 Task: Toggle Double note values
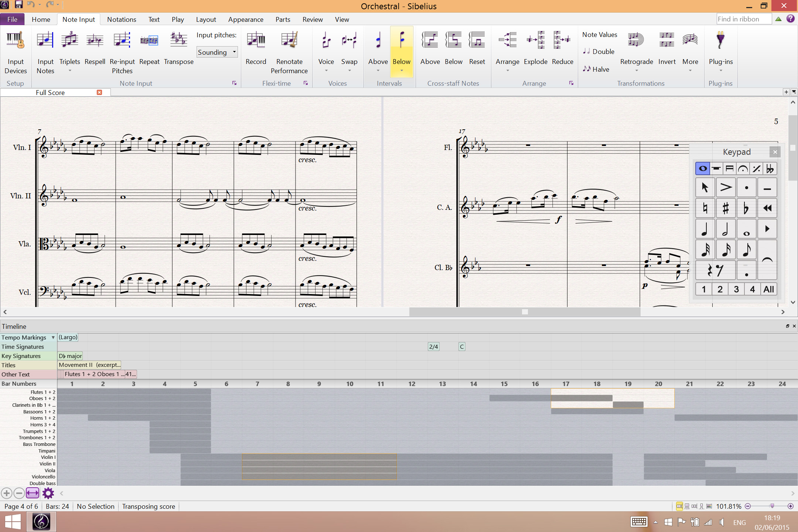598,52
